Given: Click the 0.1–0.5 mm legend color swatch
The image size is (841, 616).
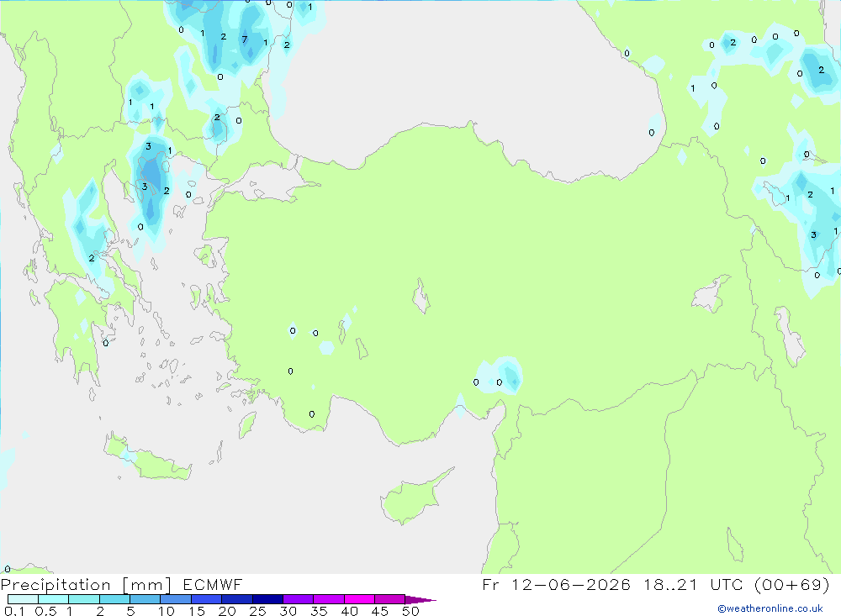Looking at the screenshot, I should [x=23, y=599].
